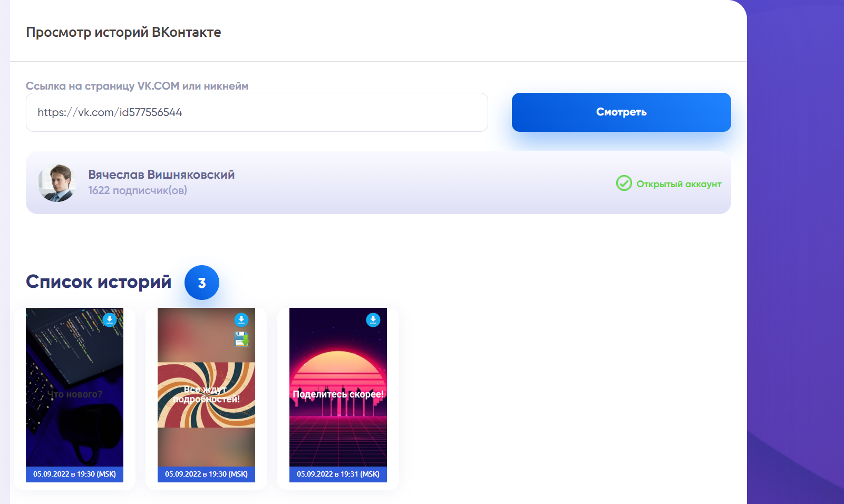Image resolution: width=844 pixels, height=504 pixels.
Task: Open the 'Поделитесь скорее!' story thumbnail
Action: pos(338,387)
